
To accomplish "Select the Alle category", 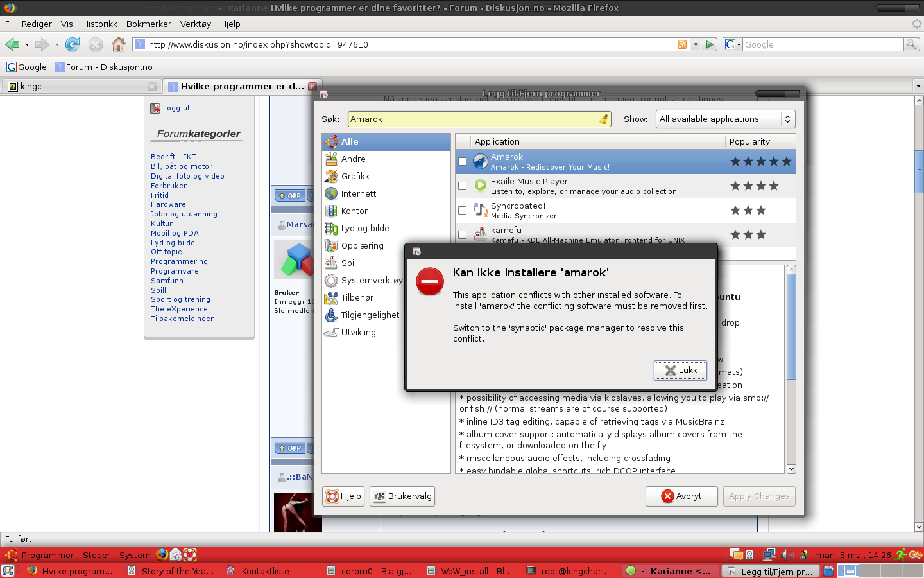I will (x=386, y=142).
